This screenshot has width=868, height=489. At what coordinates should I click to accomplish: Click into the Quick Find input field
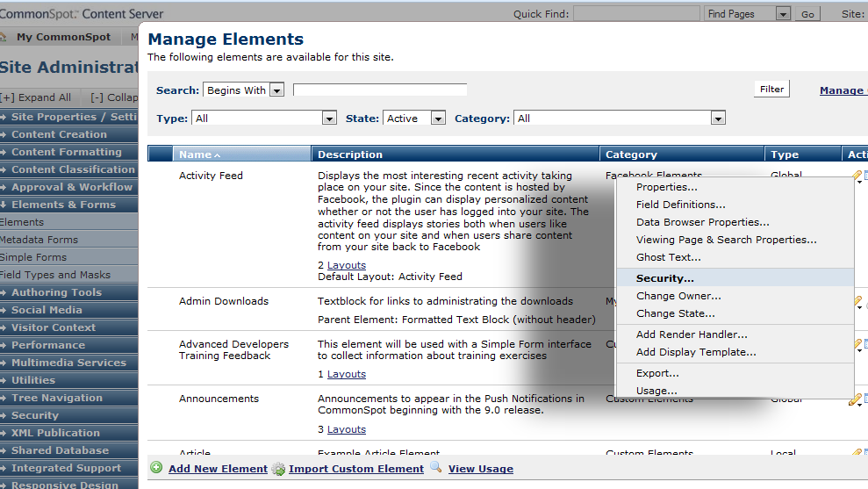(x=637, y=14)
